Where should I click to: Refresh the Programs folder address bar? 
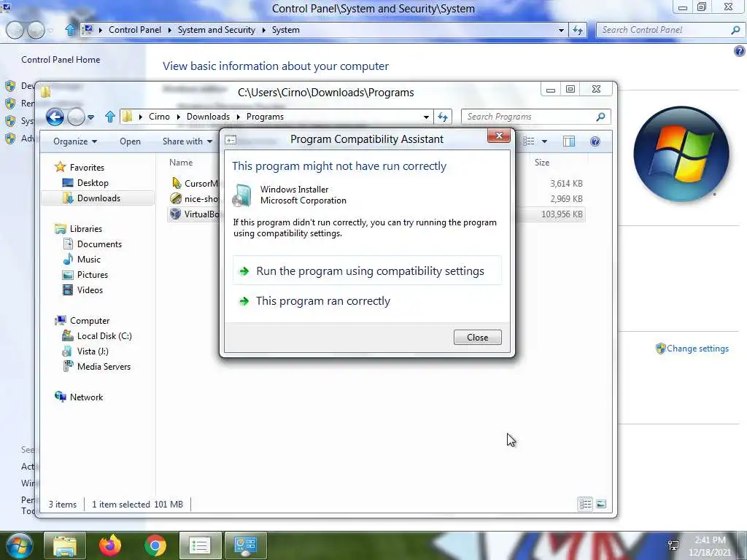point(443,117)
